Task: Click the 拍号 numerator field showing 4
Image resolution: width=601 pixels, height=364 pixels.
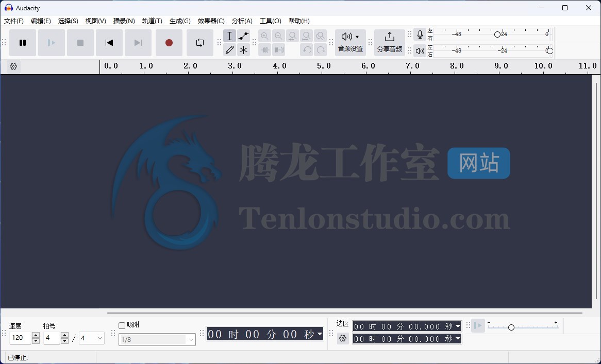Action: pos(52,338)
